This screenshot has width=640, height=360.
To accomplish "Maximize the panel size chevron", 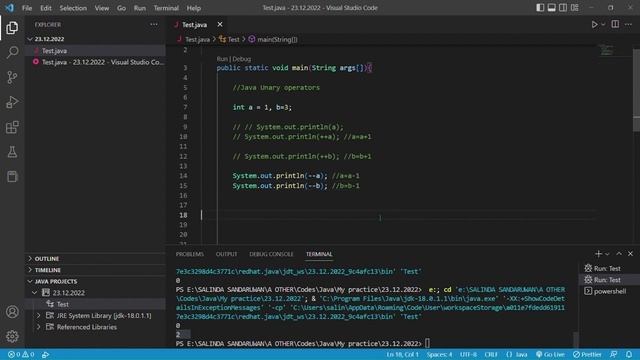I will pos(619,254).
